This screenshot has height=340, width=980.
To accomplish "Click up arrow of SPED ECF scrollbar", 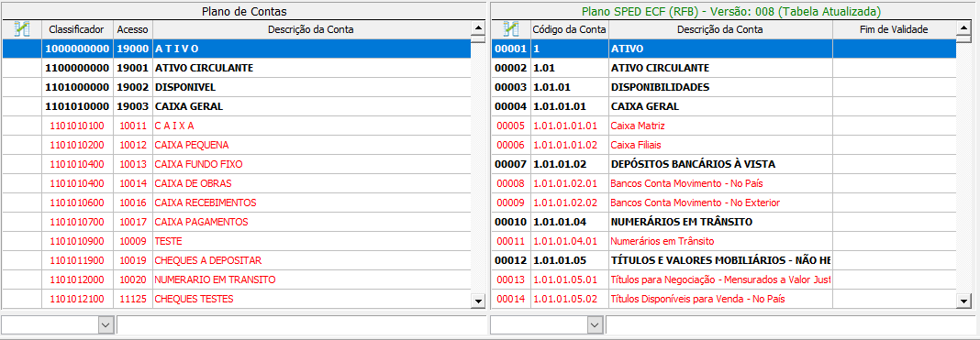I will (x=963, y=28).
